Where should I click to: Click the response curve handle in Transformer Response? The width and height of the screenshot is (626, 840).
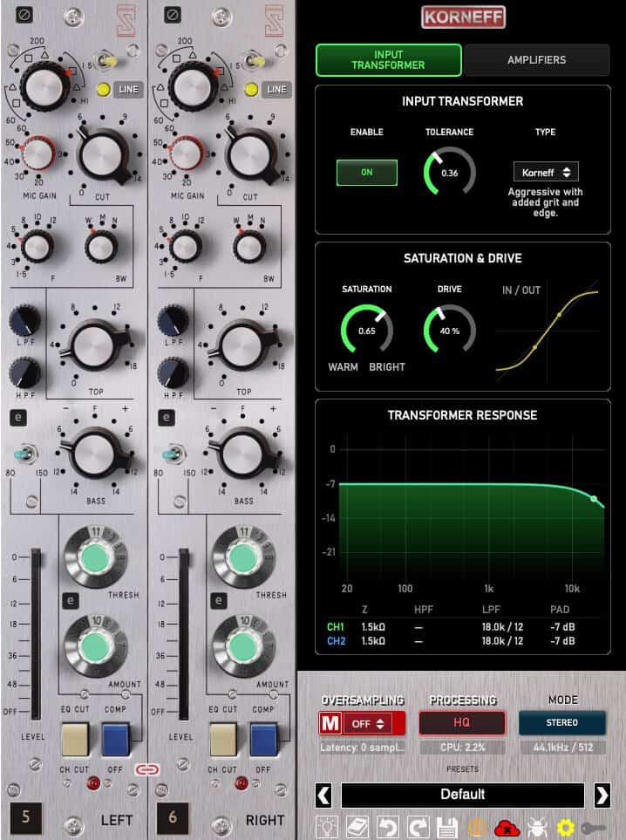594,499
